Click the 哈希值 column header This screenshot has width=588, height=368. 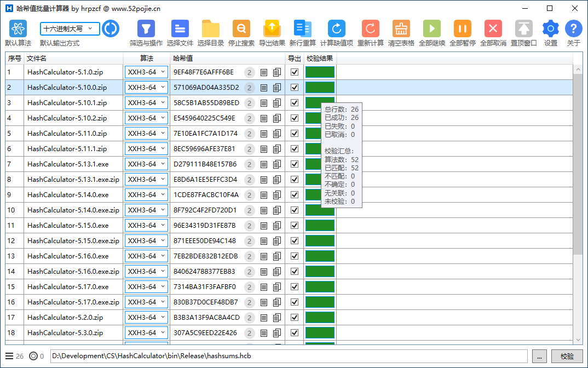pyautogui.click(x=228, y=59)
